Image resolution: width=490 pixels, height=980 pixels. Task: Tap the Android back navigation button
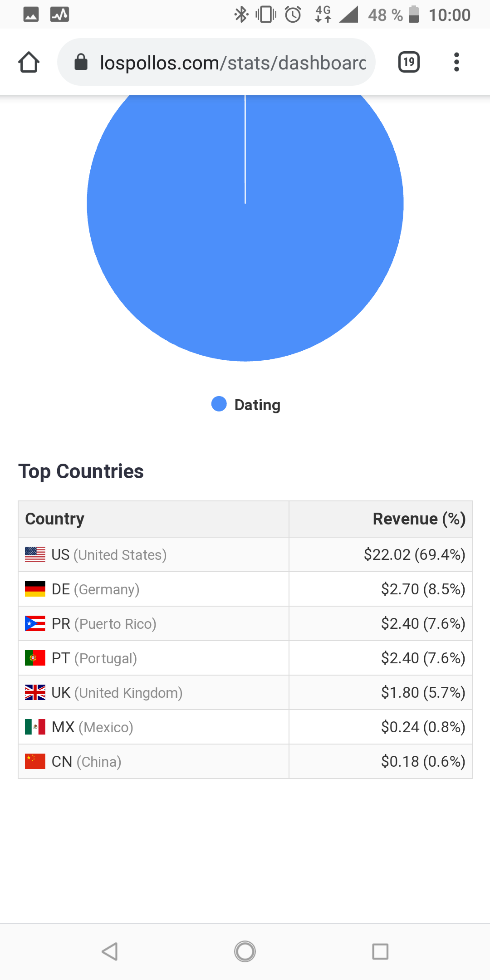110,951
